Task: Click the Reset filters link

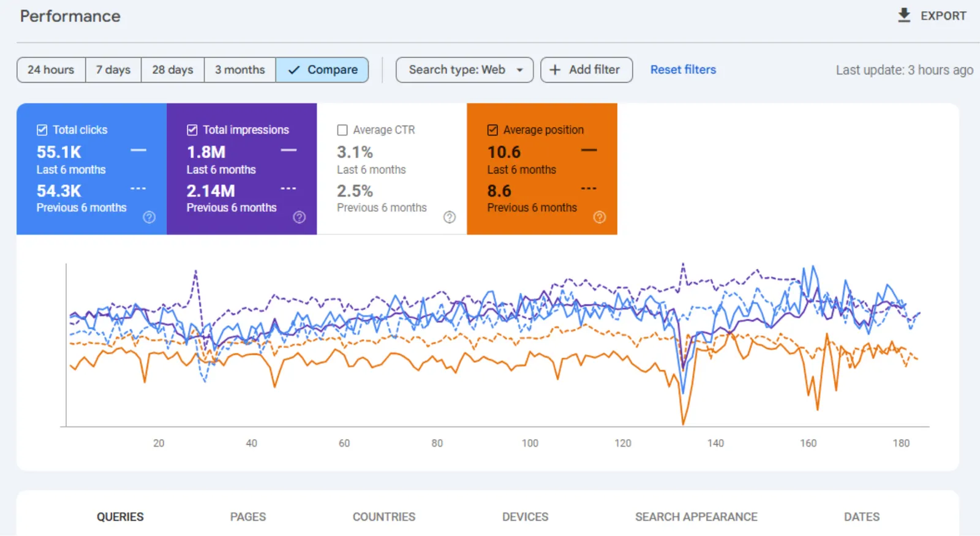Action: tap(683, 70)
